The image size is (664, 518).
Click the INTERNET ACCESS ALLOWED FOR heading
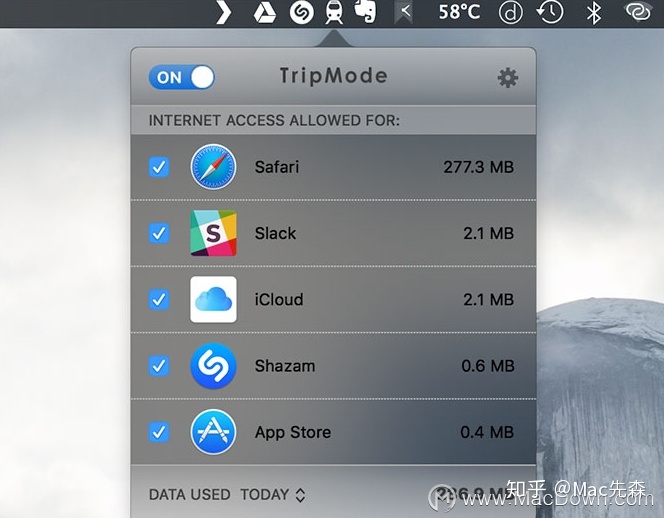pyautogui.click(x=274, y=120)
